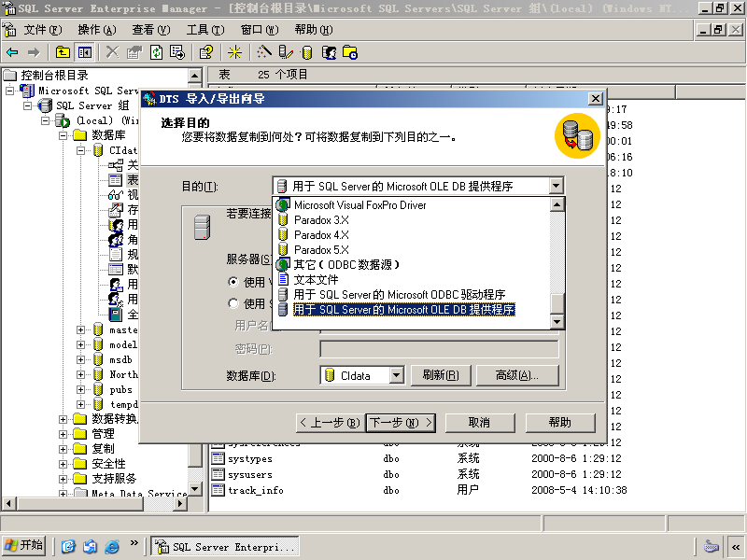Open the 数据库 CIdata dropdown

point(396,376)
